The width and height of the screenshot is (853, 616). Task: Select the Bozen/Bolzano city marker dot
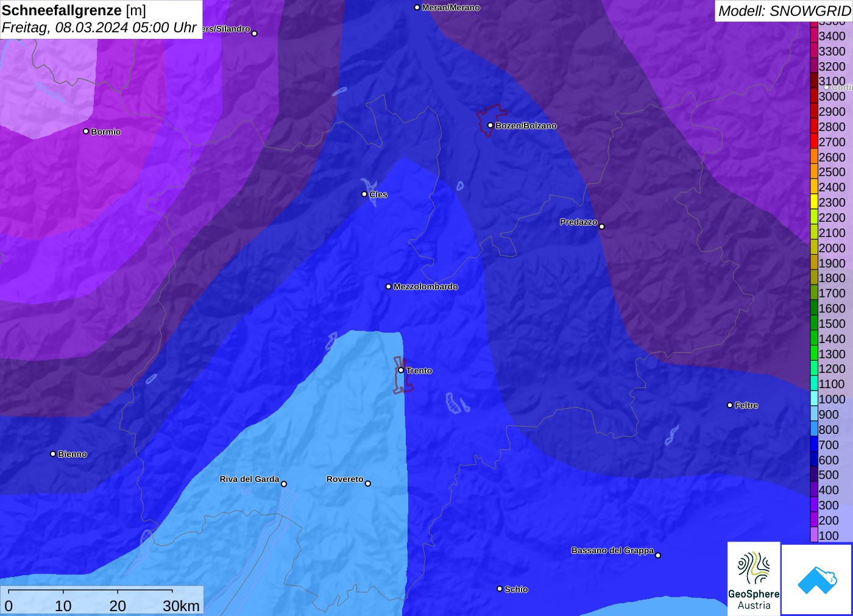(490, 126)
